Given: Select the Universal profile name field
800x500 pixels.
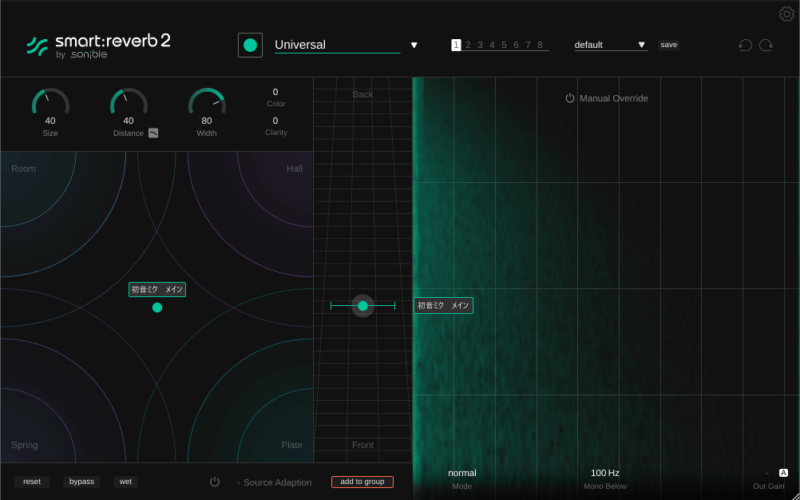Looking at the screenshot, I should click(337, 45).
